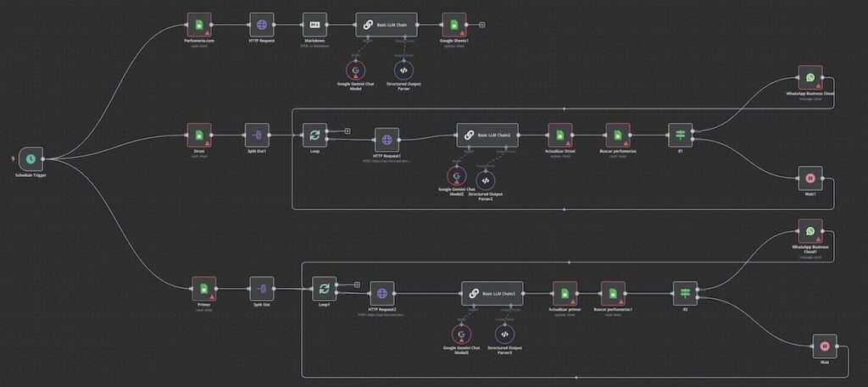
Task: Click the Structured Output Parser3 sub-node
Action: 504,333
